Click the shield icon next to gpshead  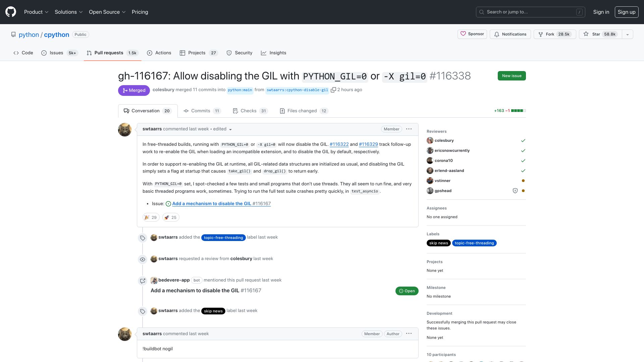(515, 191)
